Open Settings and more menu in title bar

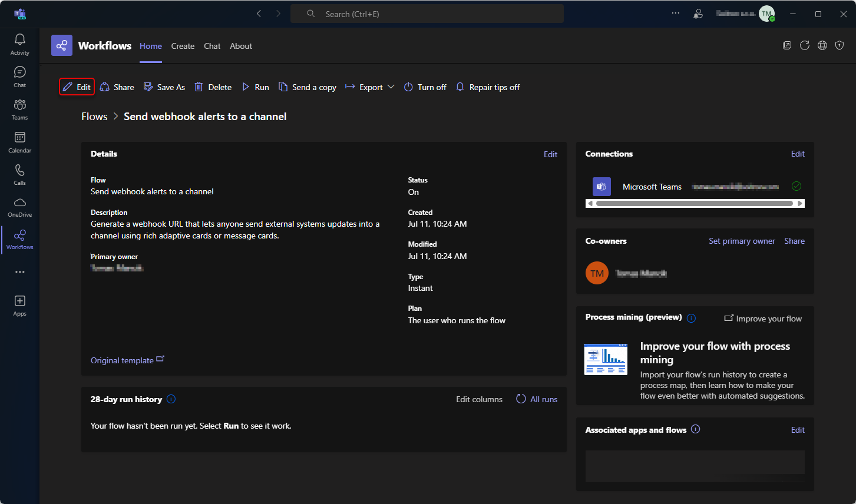coord(675,13)
